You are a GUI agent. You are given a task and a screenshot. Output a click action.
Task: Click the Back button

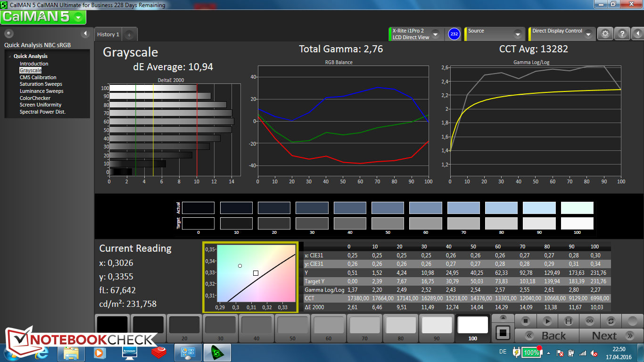point(553,336)
